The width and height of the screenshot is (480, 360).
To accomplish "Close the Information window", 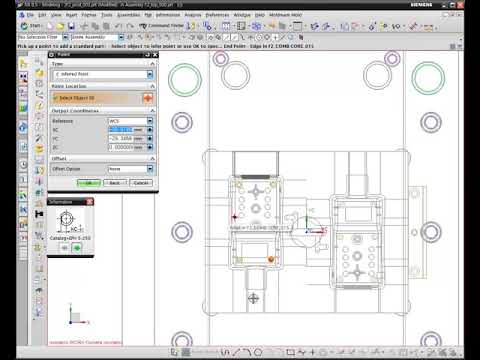I will pyautogui.click(x=90, y=202).
